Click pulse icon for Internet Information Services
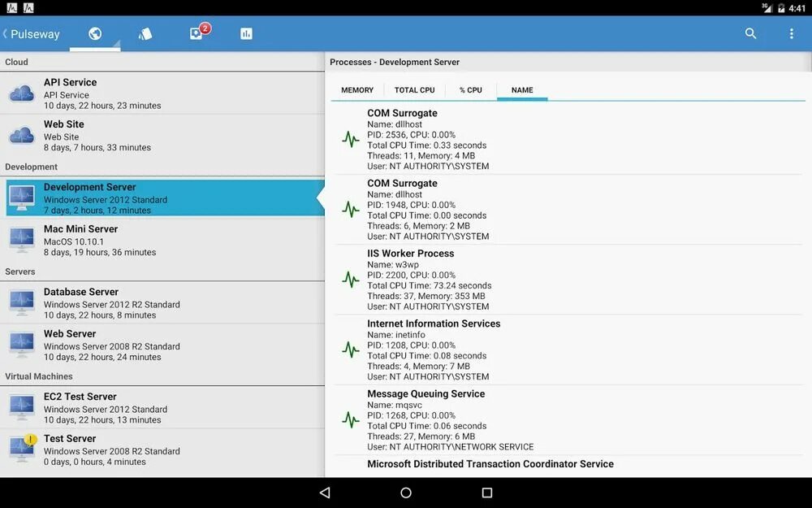812x508 pixels. click(351, 350)
